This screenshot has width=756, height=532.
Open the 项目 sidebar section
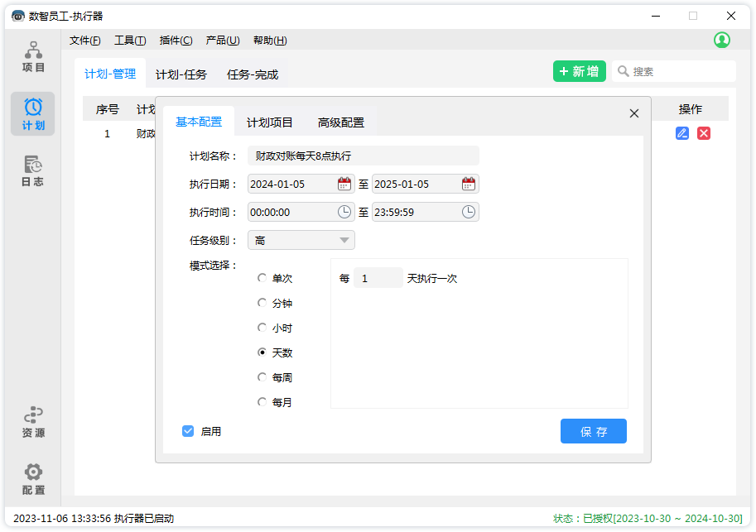[x=33, y=57]
